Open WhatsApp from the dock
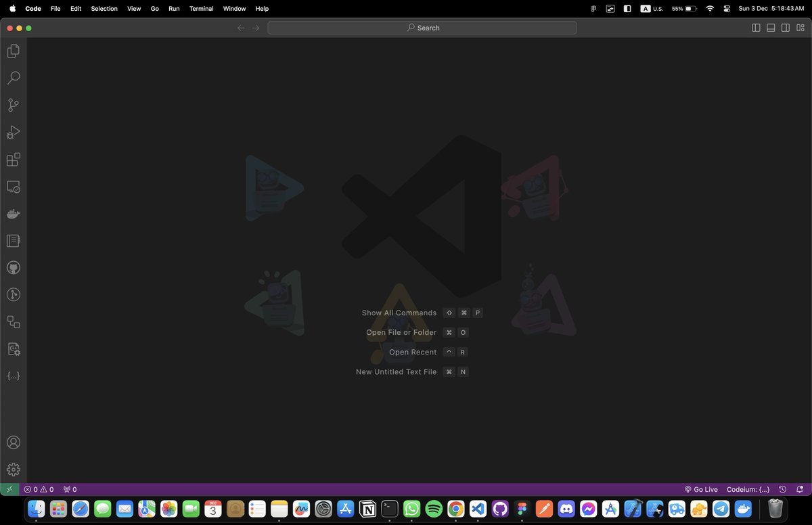812x525 pixels. [x=411, y=509]
